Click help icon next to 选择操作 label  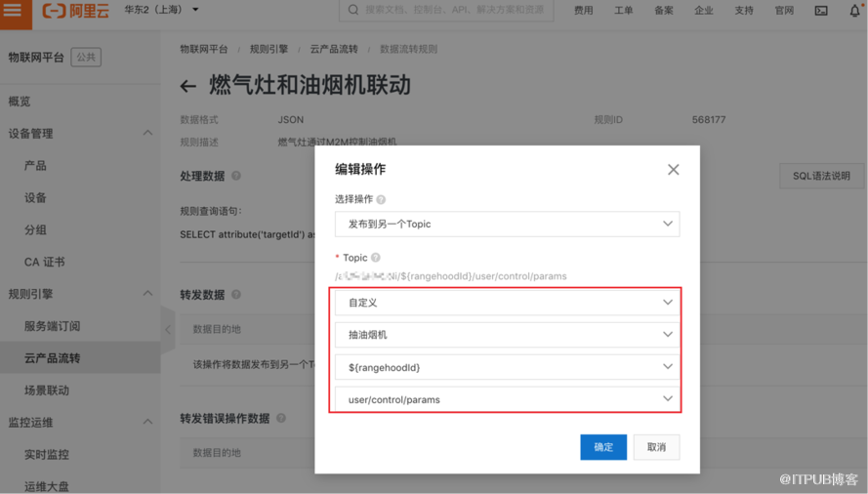pyautogui.click(x=382, y=199)
